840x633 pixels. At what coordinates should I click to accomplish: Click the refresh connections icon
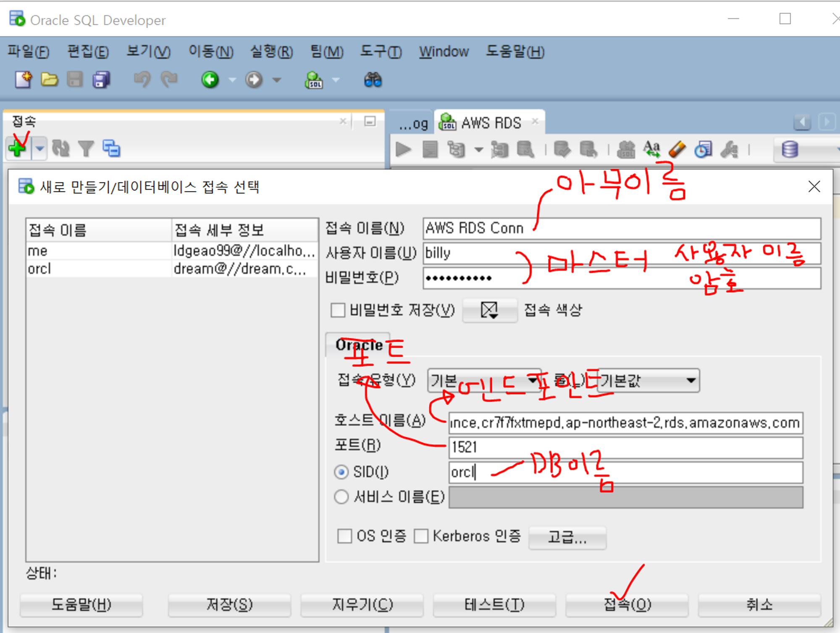click(x=61, y=148)
